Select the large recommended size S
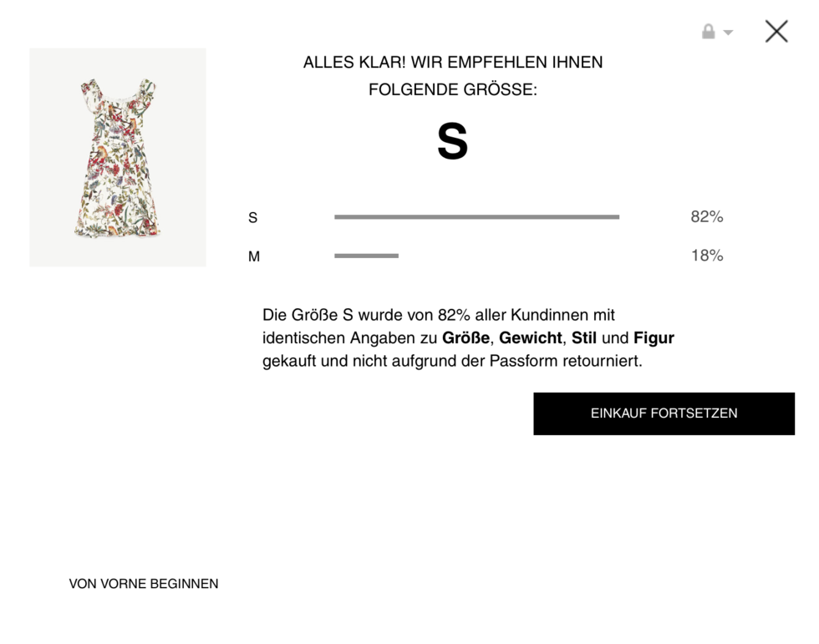 pyautogui.click(x=452, y=141)
